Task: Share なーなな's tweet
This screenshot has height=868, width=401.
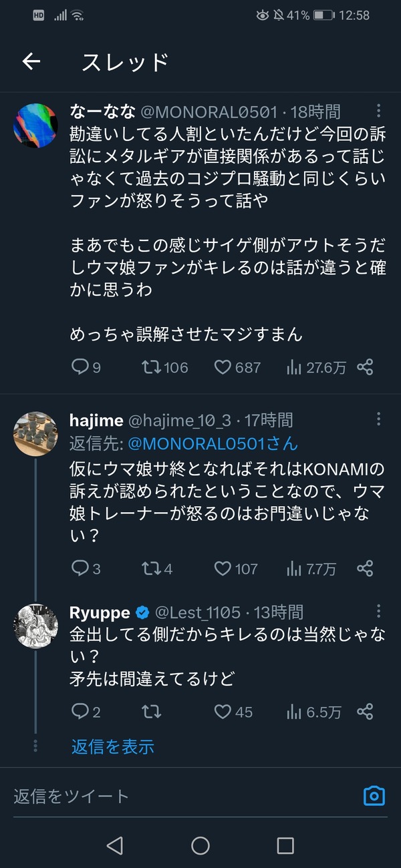Action: coord(365,367)
